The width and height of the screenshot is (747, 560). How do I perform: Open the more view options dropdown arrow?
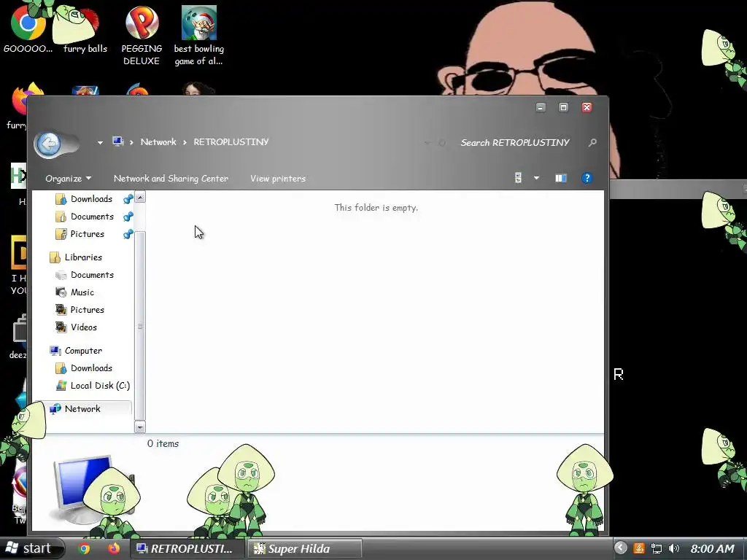(536, 178)
